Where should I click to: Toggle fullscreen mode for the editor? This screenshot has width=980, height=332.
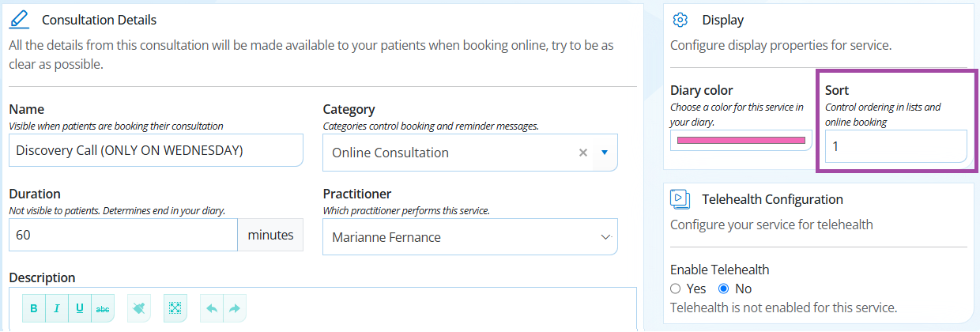175,308
